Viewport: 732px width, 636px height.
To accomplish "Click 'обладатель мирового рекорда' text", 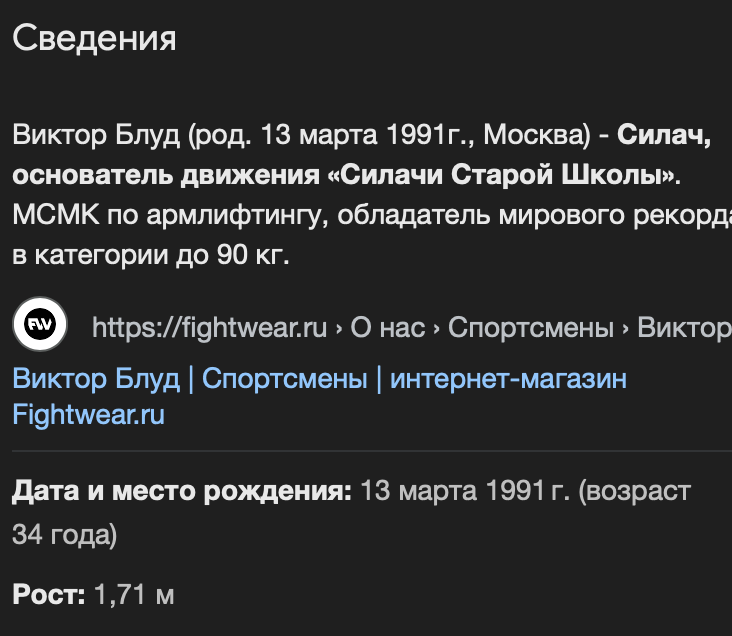I will coord(535,215).
